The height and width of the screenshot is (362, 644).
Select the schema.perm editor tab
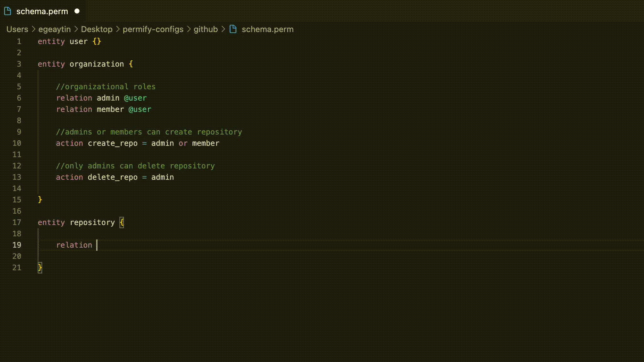42,11
